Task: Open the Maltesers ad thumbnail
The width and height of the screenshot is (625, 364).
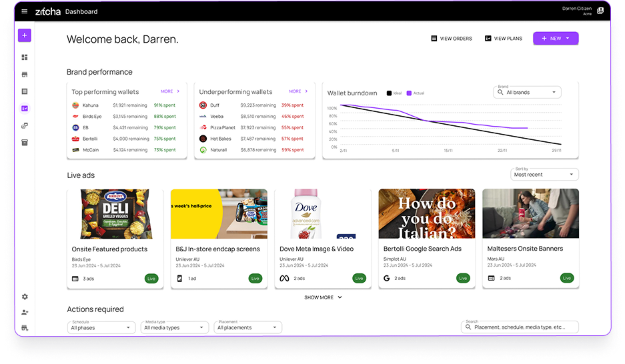Action: 530,213
